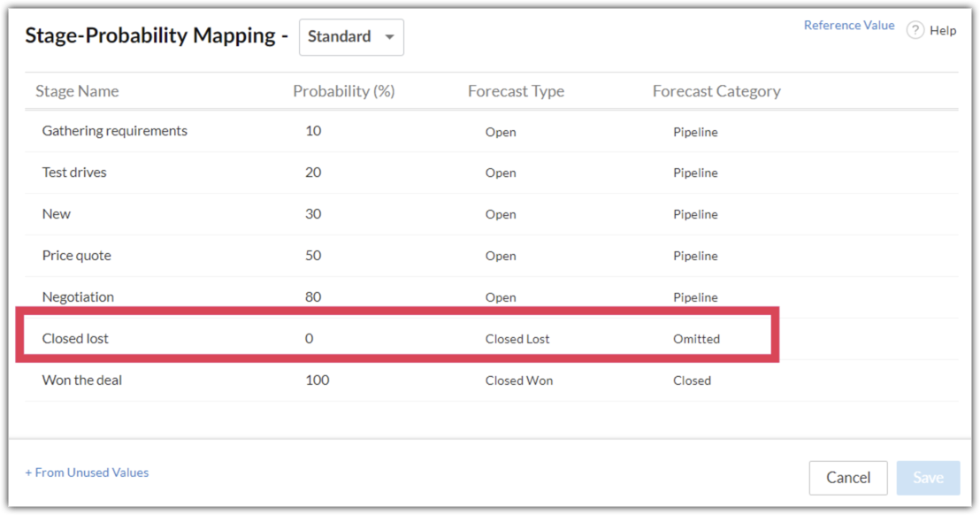Open the Standard layout dropdown

coord(351,37)
